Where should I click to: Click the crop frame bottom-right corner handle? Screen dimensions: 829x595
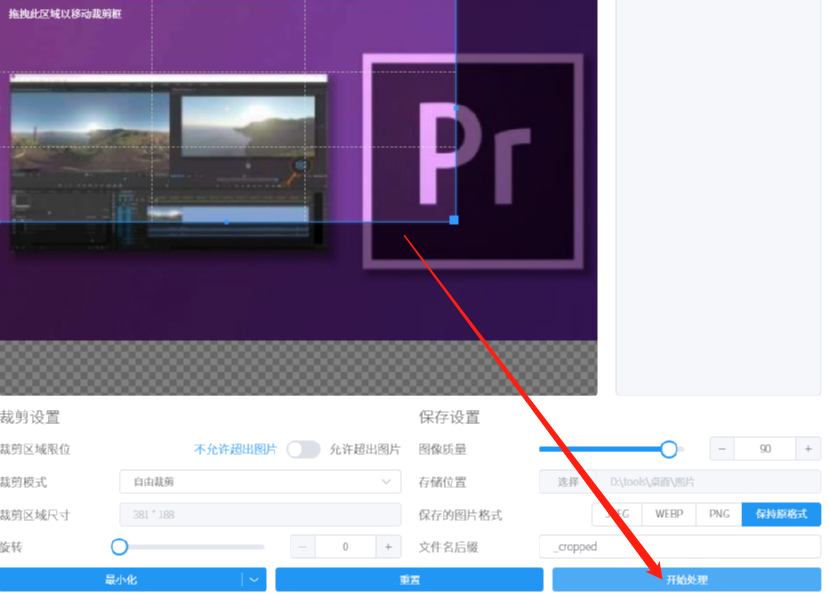point(454,220)
